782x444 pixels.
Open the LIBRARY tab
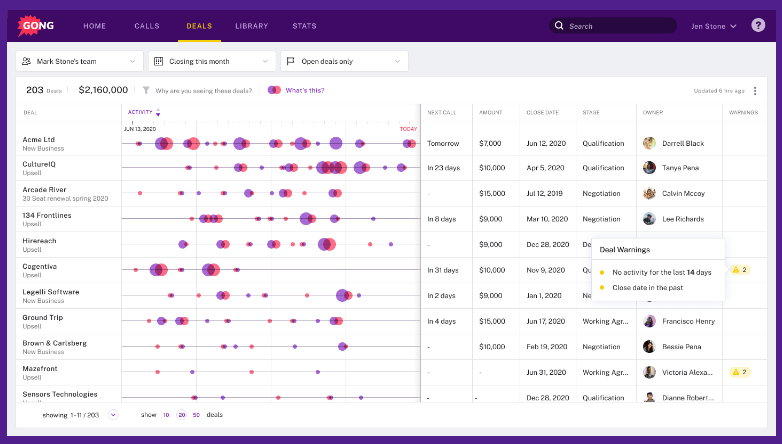pos(251,26)
